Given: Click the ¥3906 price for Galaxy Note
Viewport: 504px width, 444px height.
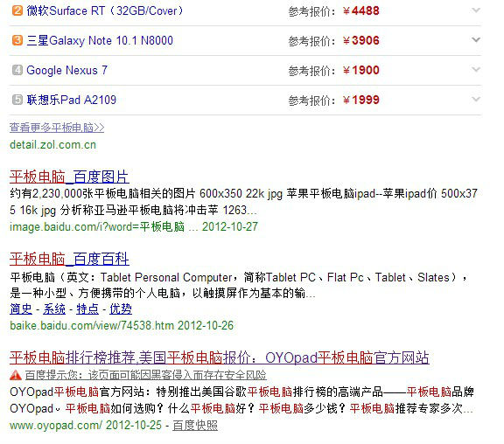Looking at the screenshot, I should click(361, 41).
